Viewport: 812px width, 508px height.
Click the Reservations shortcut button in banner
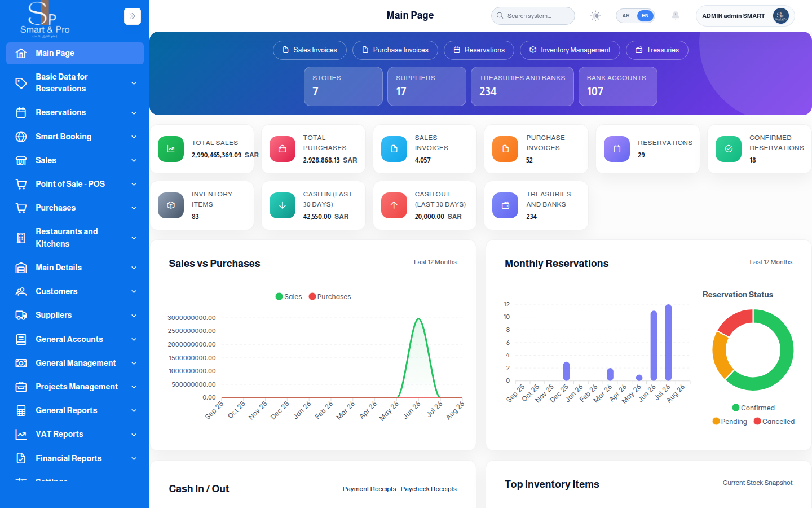[479, 50]
